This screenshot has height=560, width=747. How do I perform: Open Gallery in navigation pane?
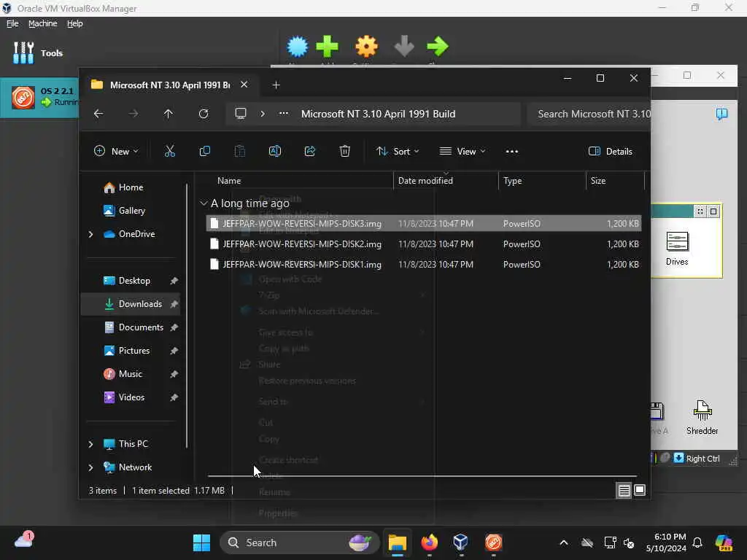pos(130,211)
